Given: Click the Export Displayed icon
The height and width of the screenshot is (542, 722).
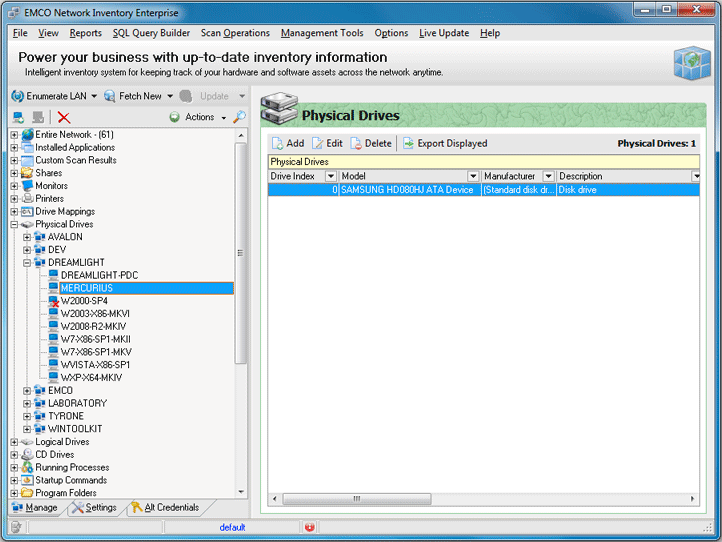Looking at the screenshot, I should 408,144.
